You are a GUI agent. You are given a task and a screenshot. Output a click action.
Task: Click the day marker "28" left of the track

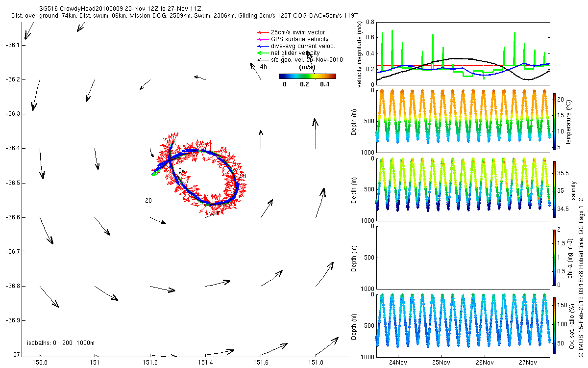(148, 201)
